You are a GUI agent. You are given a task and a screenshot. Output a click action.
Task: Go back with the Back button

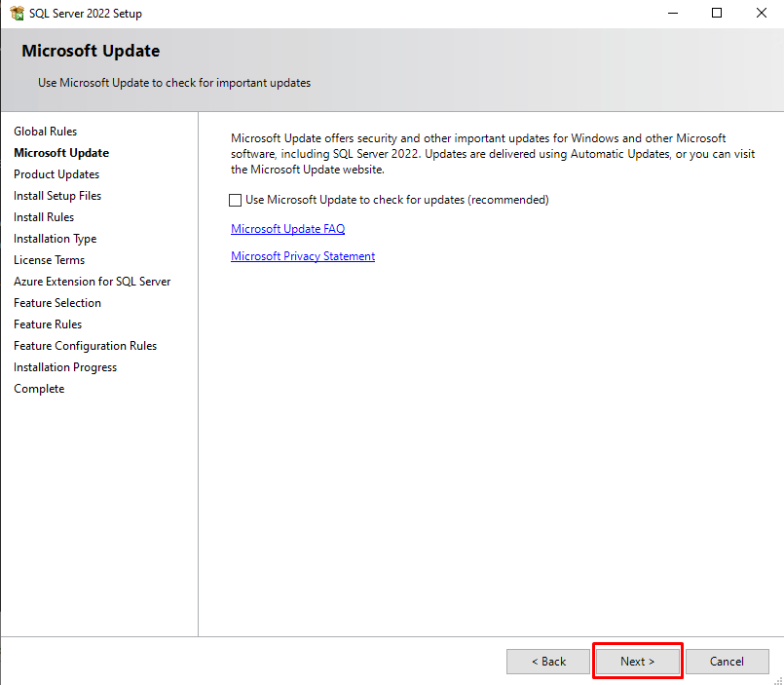tap(548, 662)
